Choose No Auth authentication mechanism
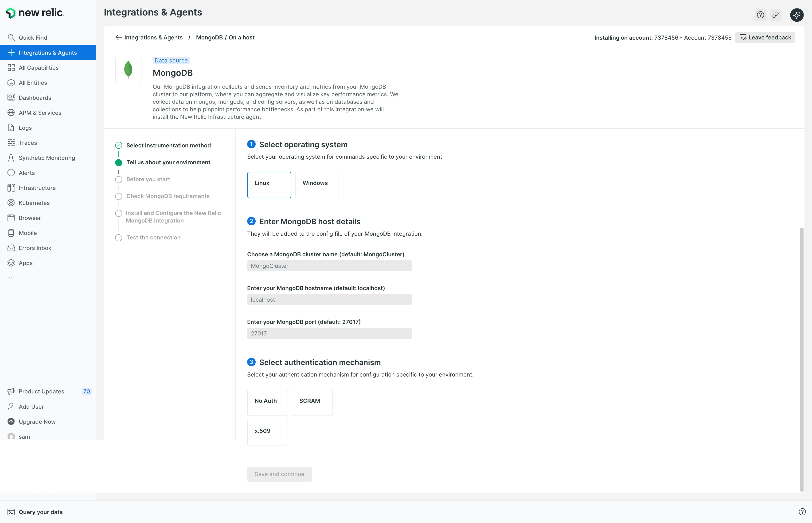 click(267, 403)
